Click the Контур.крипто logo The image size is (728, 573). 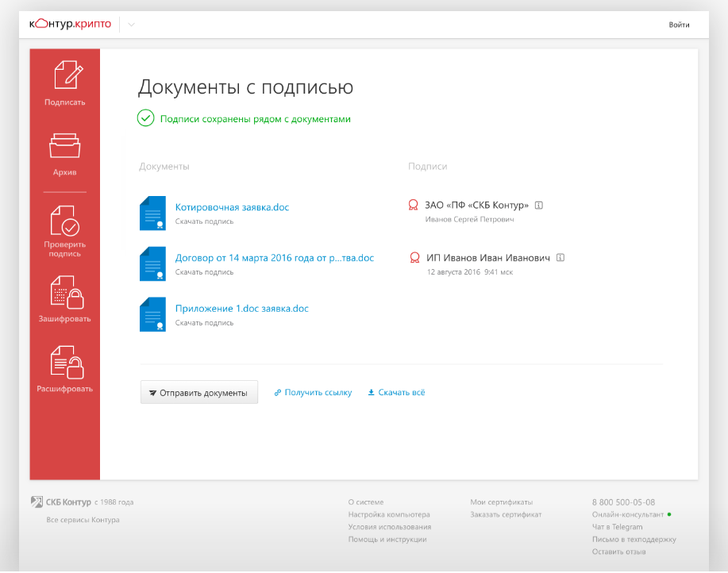pos(70,24)
